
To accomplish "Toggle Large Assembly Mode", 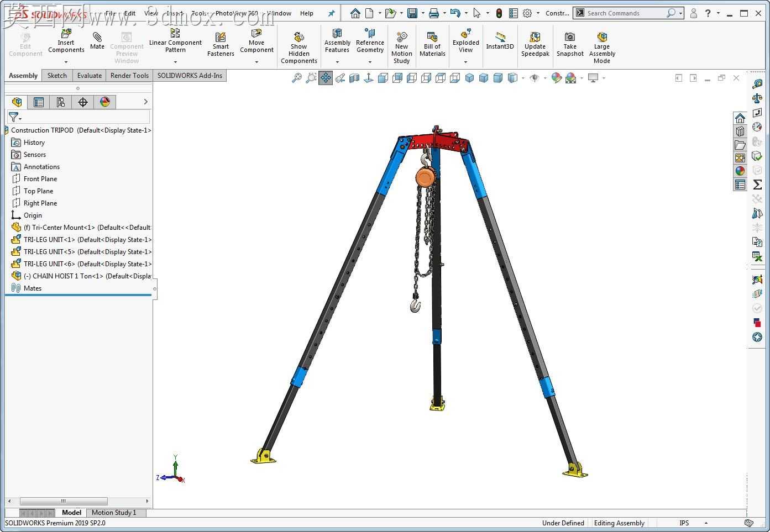I will point(602,47).
